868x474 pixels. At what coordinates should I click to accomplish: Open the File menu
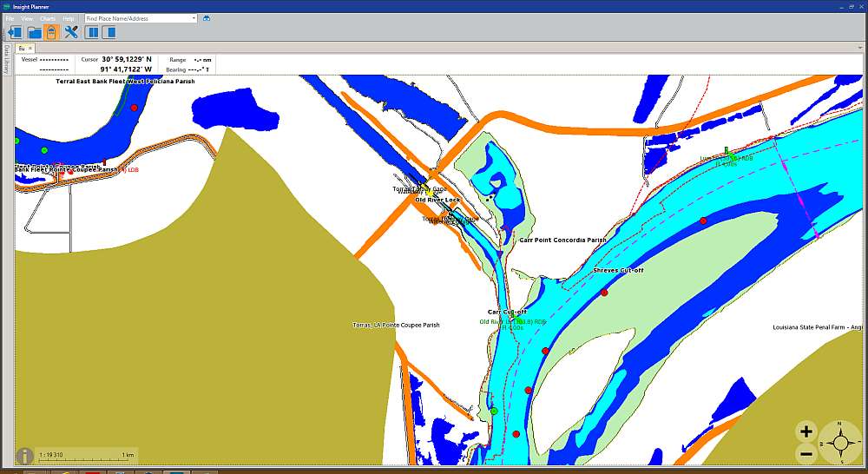pos(10,18)
